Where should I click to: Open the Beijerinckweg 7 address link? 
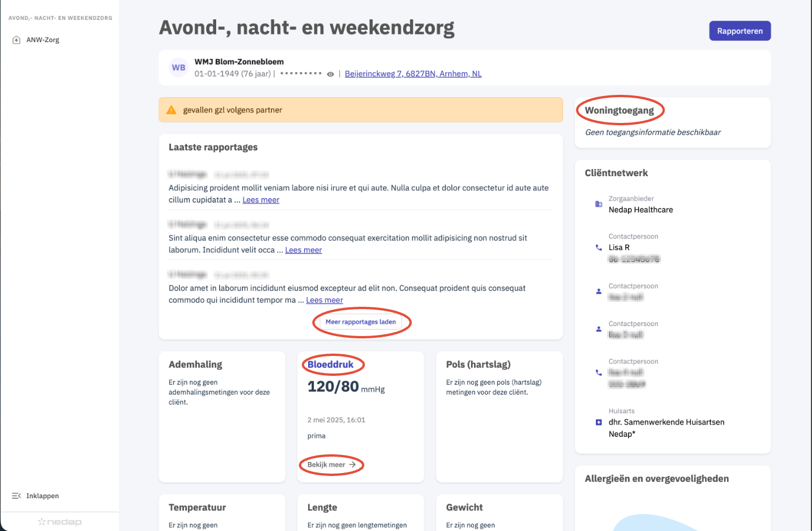tap(413, 74)
